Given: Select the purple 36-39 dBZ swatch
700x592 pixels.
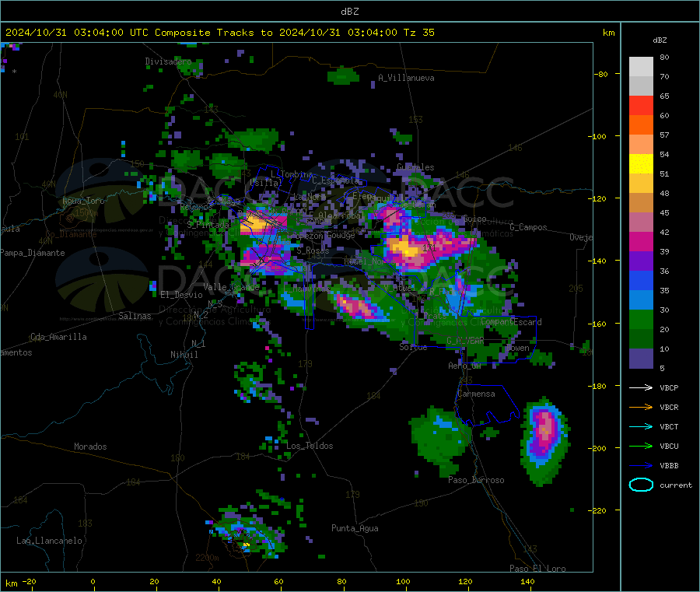Looking at the screenshot, I should [x=641, y=261].
